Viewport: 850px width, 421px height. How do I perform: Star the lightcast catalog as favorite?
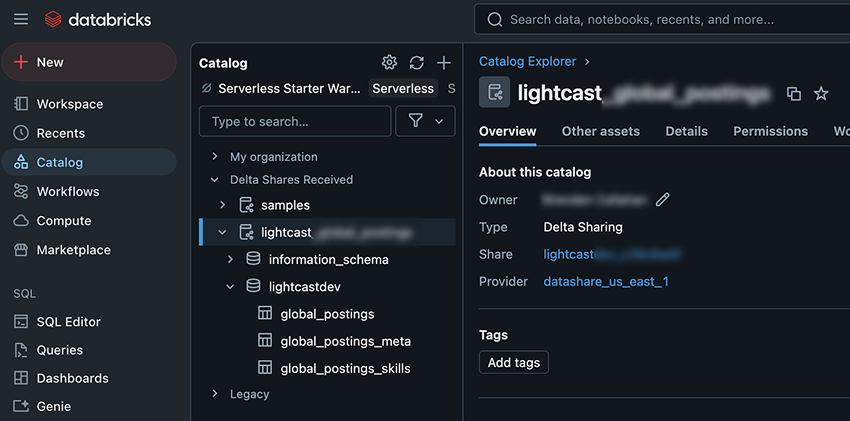(821, 94)
